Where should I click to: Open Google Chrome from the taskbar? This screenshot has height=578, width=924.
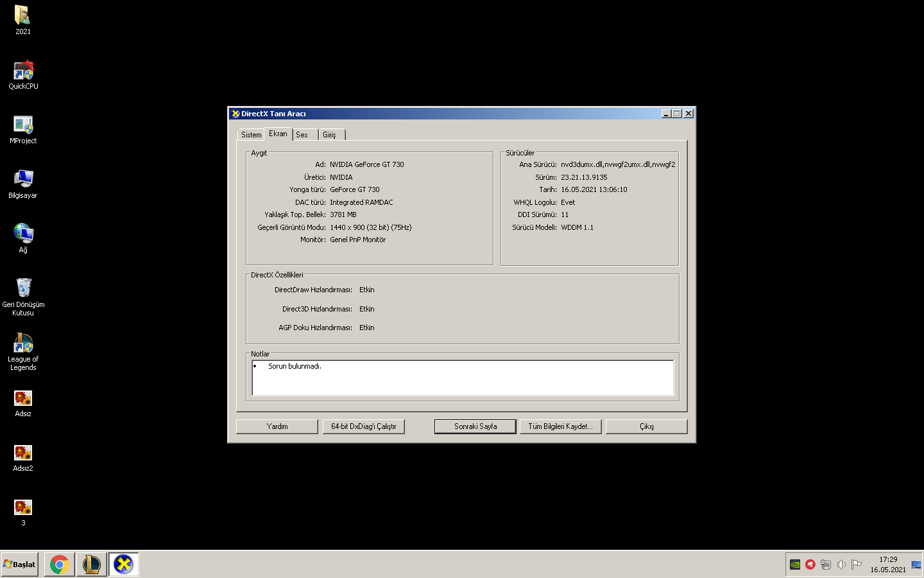[x=60, y=565]
